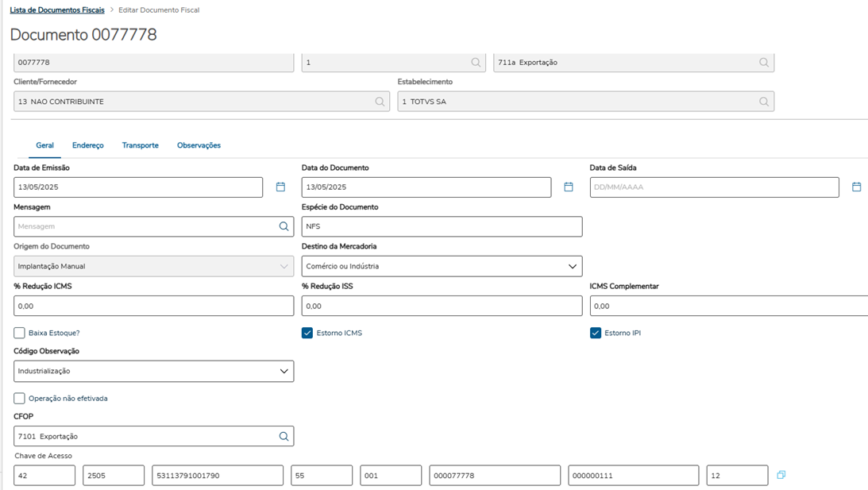Click the Espécie do Documento input field
The height and width of the screenshot is (490, 868).
coord(442,226)
